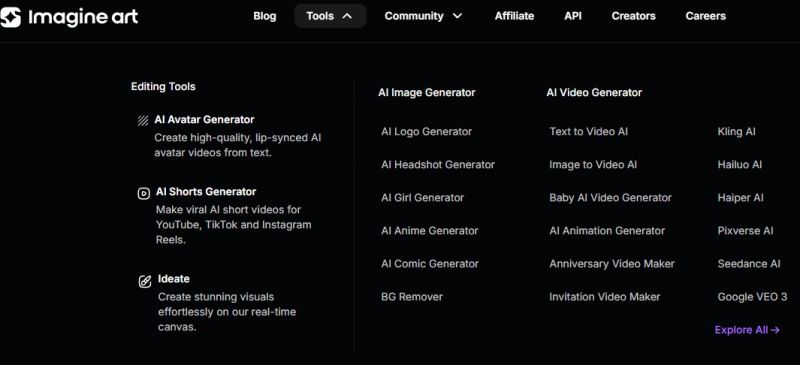This screenshot has height=365, width=800.
Task: Open Kling AI model link
Action: [737, 132]
